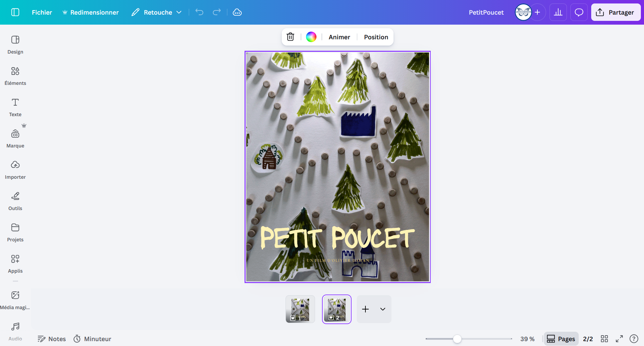The height and width of the screenshot is (346, 644).
Task: Click the Animer button
Action: tap(339, 37)
